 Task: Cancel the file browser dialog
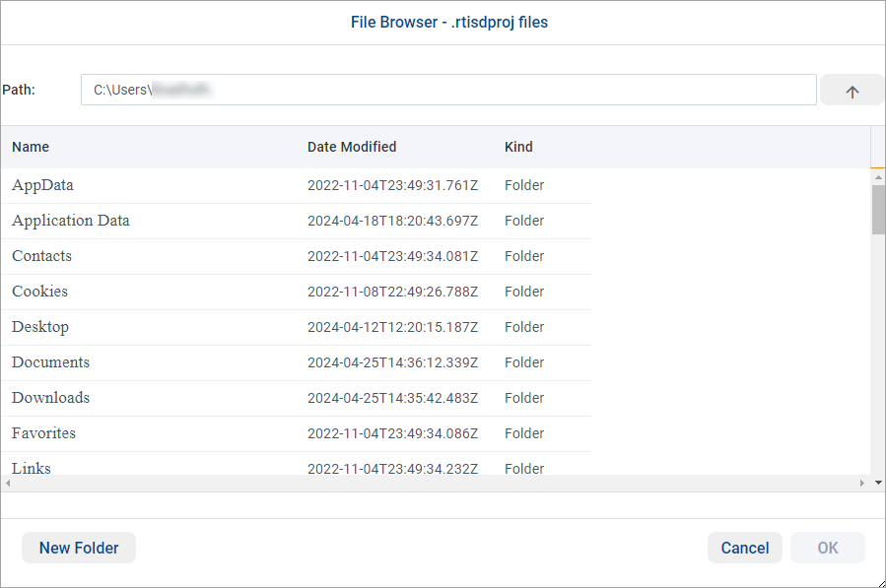(x=744, y=548)
